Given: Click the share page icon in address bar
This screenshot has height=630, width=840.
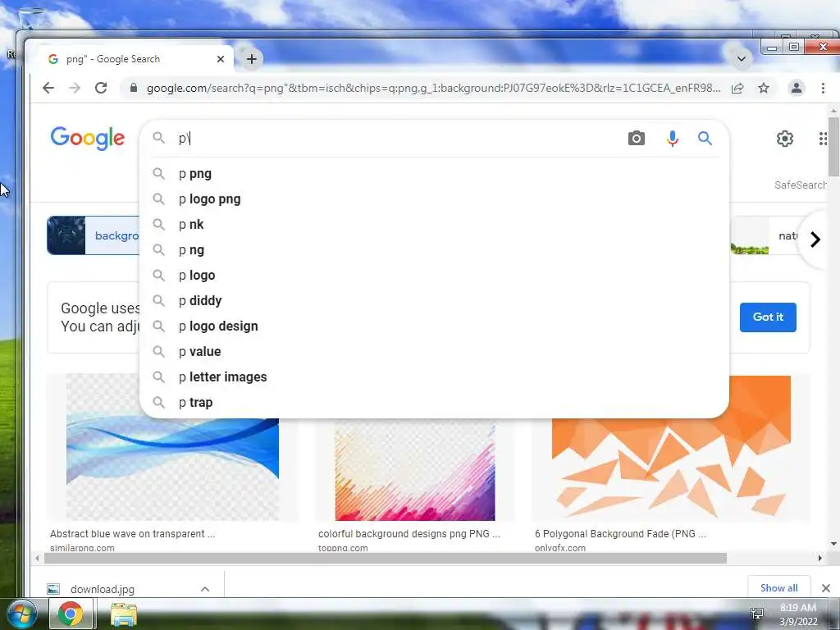Looking at the screenshot, I should click(x=737, y=88).
